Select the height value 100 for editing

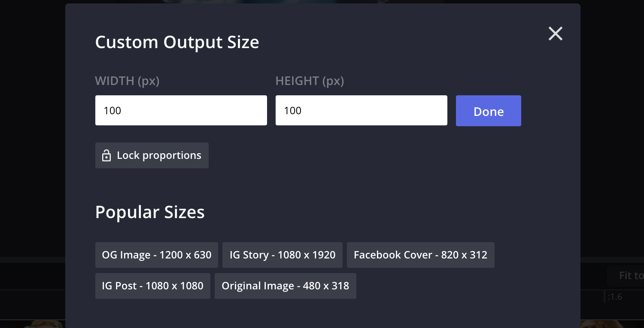coord(292,110)
